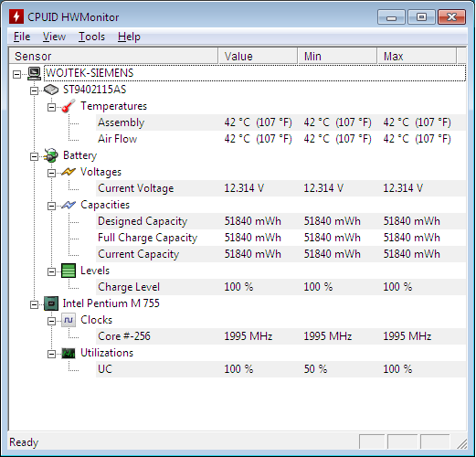Click the battery plug icon beside Battery
This screenshot has width=476, height=457.
51,155
